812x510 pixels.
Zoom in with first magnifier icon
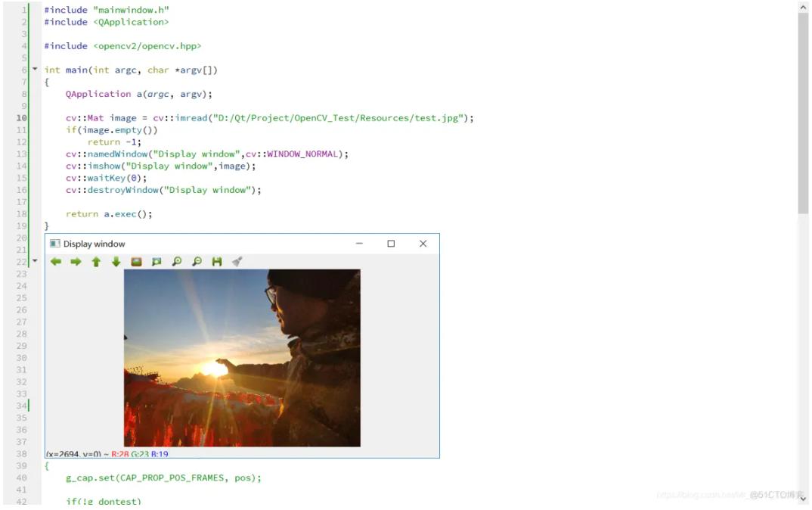pyautogui.click(x=177, y=262)
